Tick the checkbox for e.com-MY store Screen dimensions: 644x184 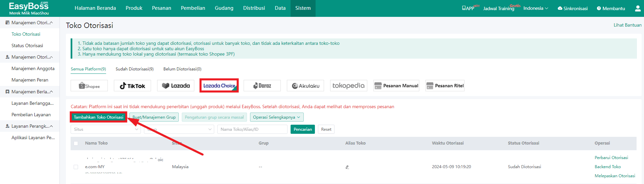[76, 167]
